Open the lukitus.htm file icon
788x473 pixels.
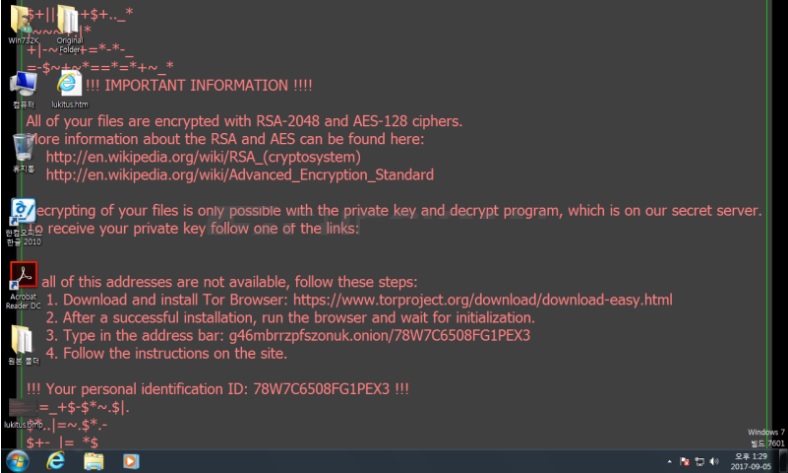click(x=69, y=89)
